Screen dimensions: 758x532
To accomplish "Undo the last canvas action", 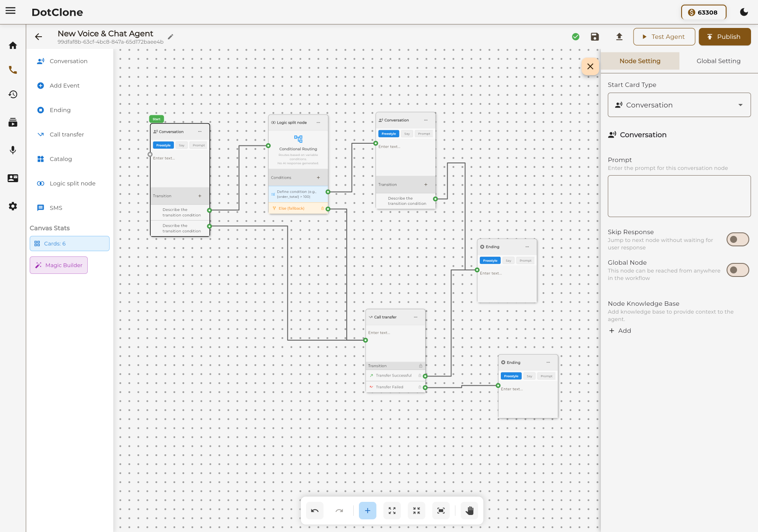I will click(x=315, y=511).
